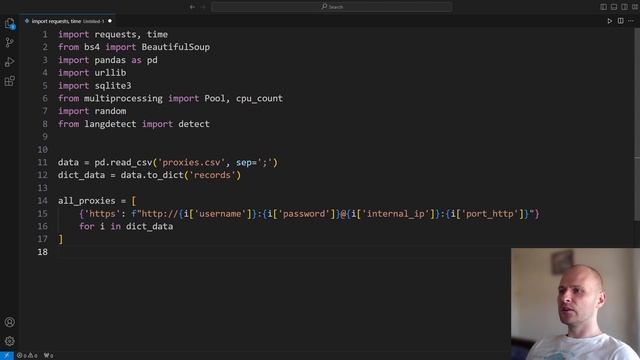Click the 'internal_ip' string on line 15
The height and width of the screenshot is (360, 640).
(396, 214)
